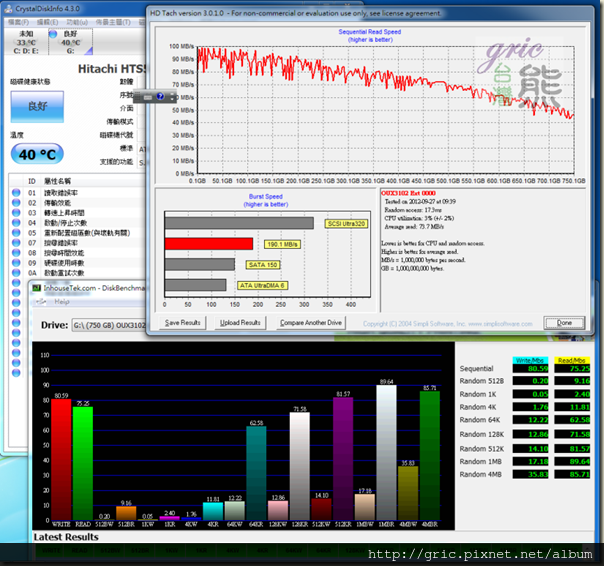Viewport: 604px width, 566px height.
Task: Click the Random 512B read value 9.16
Action: 572,381
